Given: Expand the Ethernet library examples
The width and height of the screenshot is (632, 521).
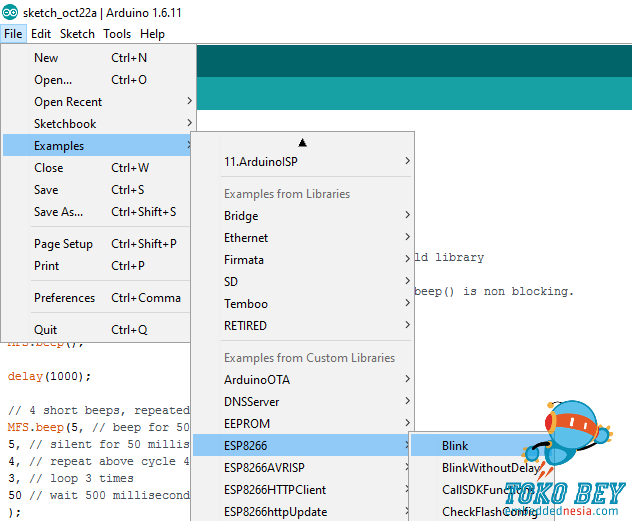Looking at the screenshot, I should pos(303,238).
